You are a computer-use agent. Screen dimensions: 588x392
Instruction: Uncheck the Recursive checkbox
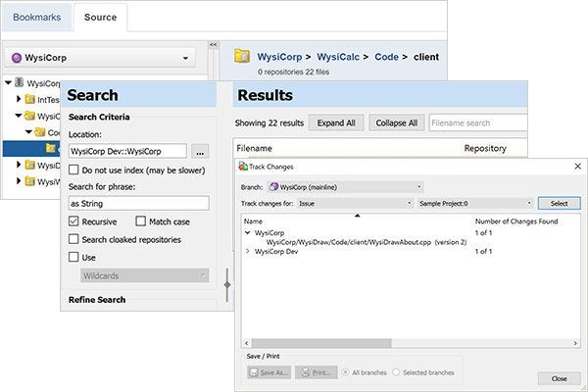pos(73,221)
